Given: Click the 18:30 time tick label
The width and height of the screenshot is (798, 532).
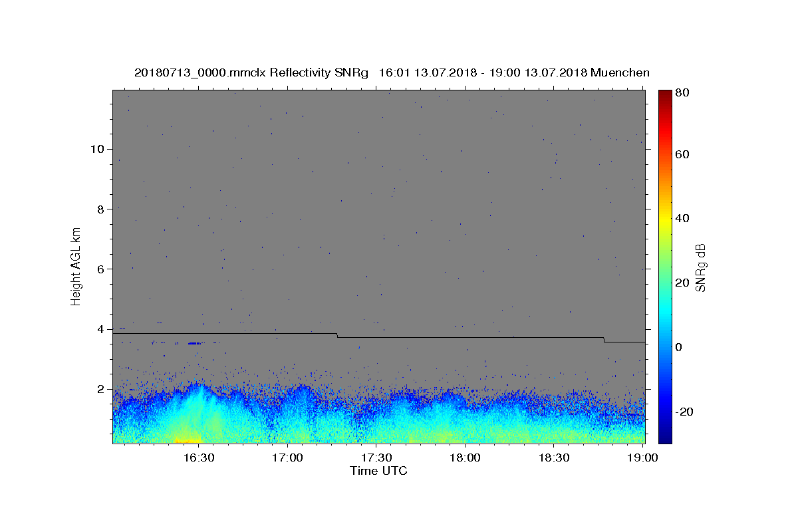Looking at the screenshot, I should 554,458.
